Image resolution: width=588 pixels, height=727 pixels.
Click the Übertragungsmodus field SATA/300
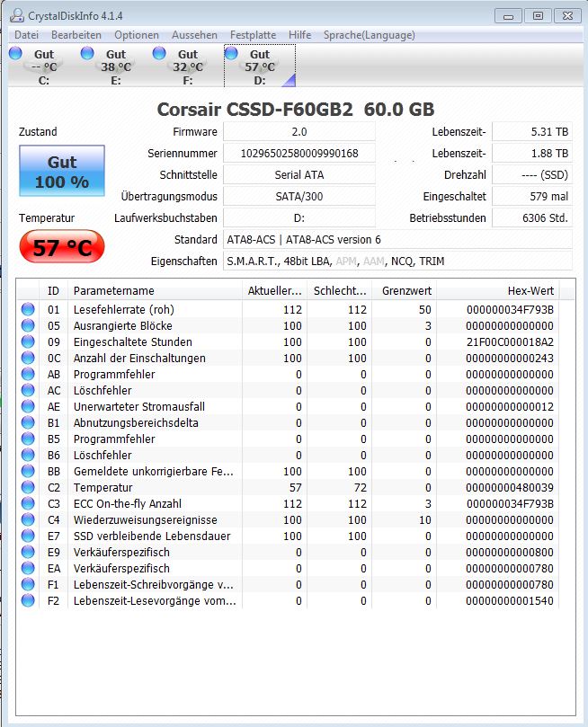pos(299,197)
